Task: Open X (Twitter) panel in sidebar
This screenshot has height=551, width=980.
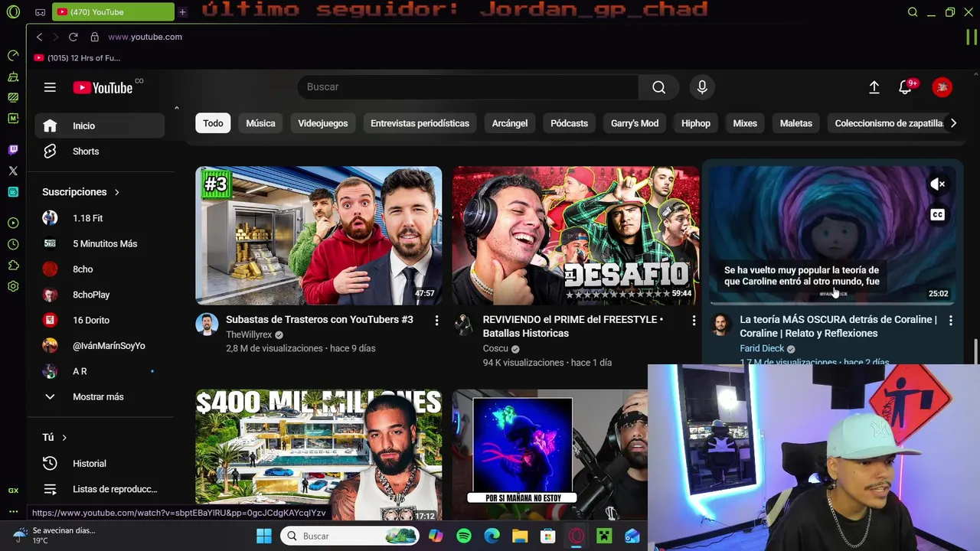Action: point(13,171)
